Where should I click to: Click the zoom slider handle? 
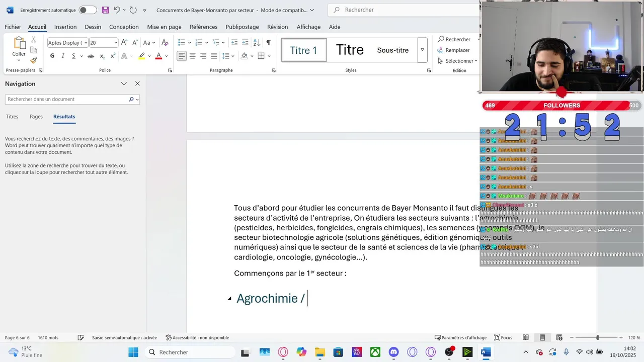coord(598,338)
